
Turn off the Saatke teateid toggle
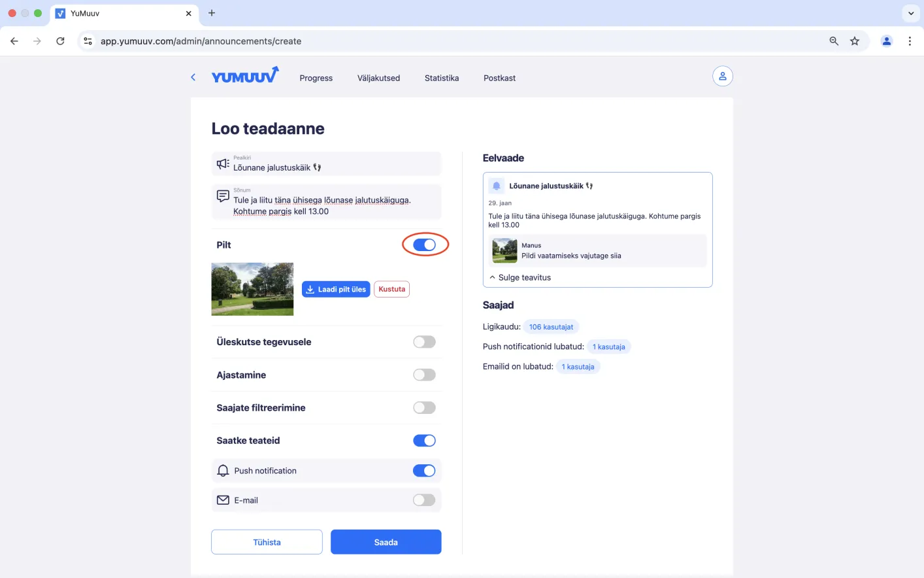pos(424,441)
